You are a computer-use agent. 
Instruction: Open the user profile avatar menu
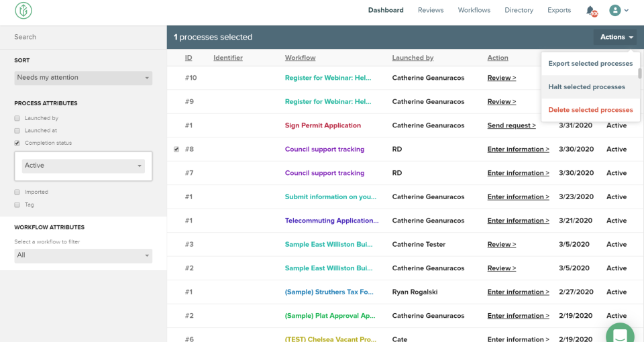click(615, 10)
